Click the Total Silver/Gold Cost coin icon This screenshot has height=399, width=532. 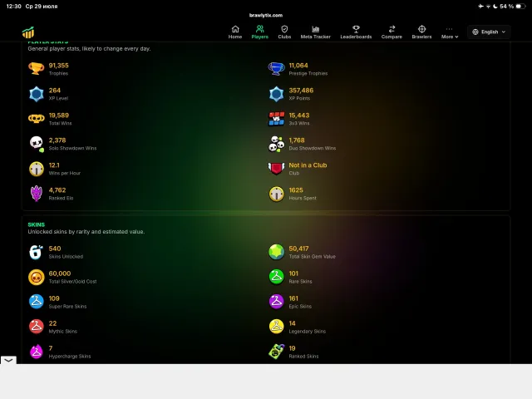37,277
